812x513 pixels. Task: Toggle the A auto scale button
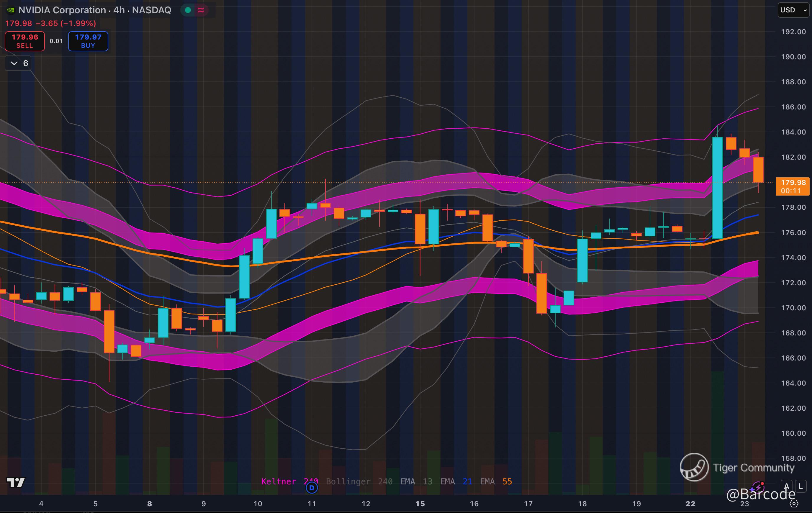pyautogui.click(x=787, y=486)
